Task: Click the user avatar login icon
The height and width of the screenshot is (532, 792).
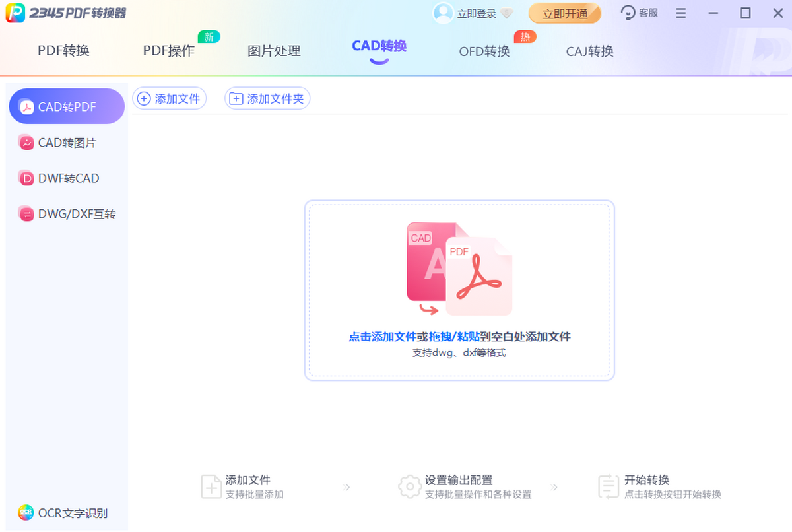Action: click(443, 13)
